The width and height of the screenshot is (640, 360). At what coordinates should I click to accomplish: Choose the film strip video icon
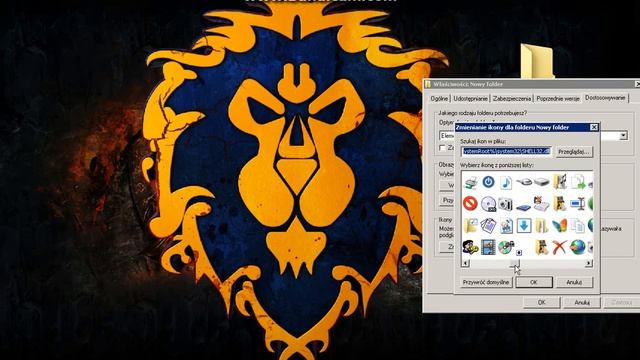click(488, 247)
